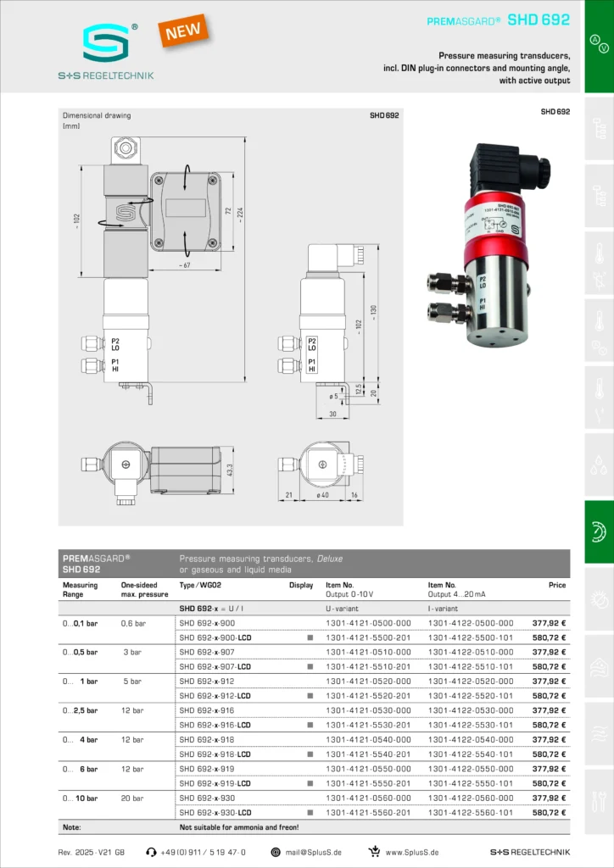Open the house air quality tab
This screenshot has height=868, width=614.
tap(600, 665)
